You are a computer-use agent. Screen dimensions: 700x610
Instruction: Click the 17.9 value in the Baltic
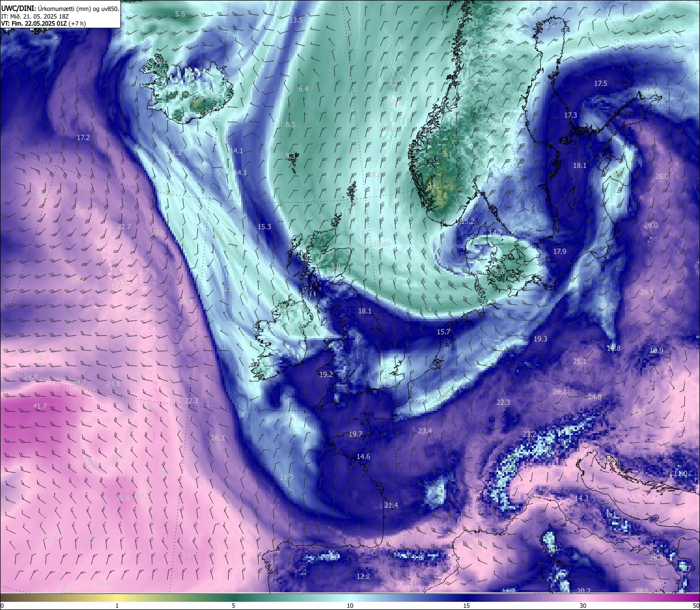559,252
